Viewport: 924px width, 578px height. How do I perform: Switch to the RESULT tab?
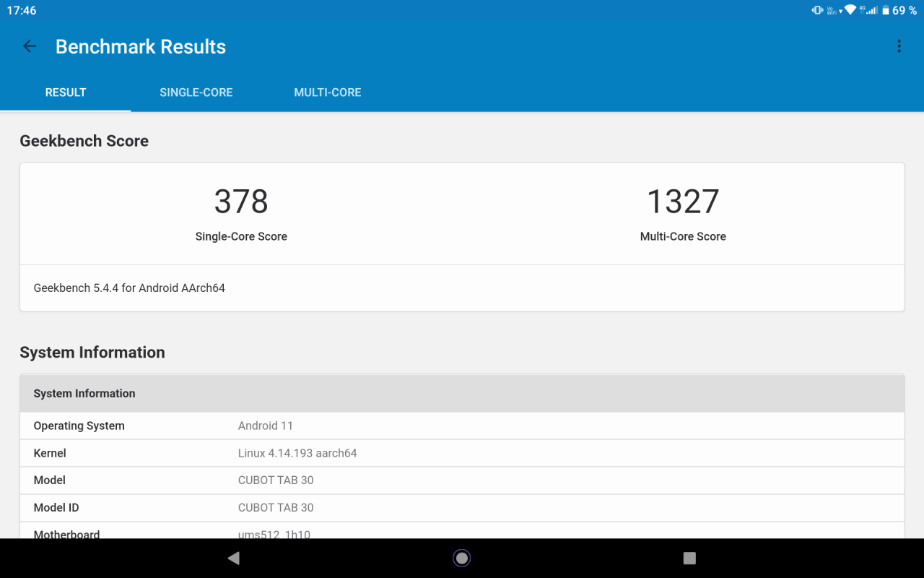66,92
